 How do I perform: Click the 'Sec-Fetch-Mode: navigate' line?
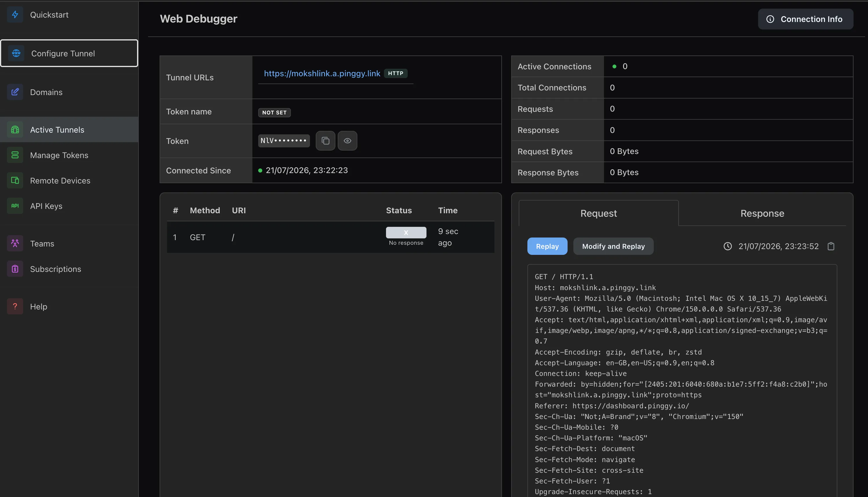point(585,459)
